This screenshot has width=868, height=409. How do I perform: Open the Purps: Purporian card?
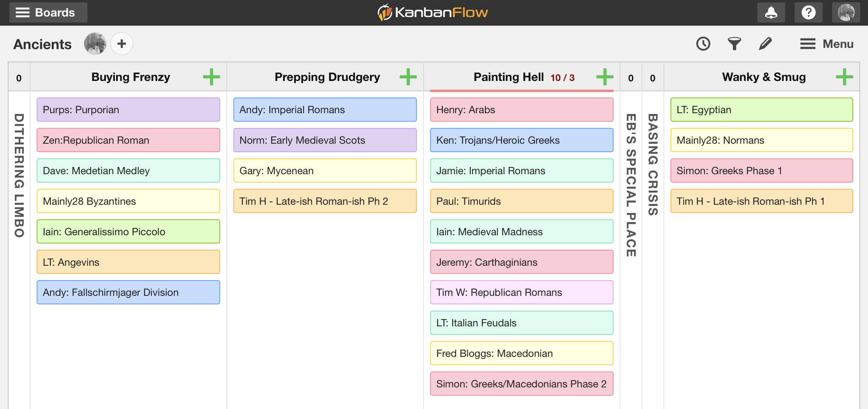[128, 110]
